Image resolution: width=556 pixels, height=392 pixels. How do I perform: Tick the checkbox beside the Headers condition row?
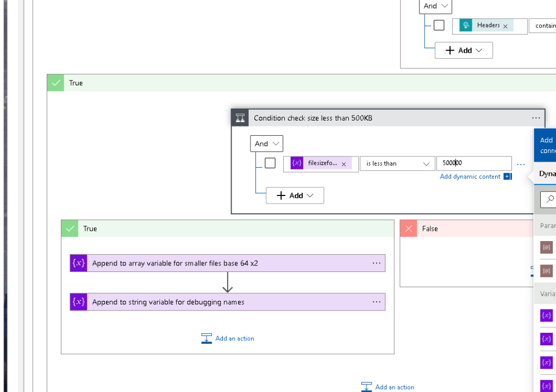point(439,25)
